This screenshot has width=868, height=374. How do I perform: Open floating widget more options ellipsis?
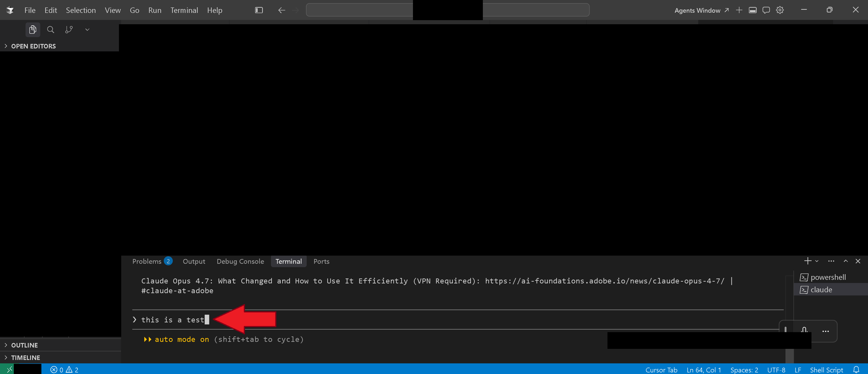[x=825, y=331]
